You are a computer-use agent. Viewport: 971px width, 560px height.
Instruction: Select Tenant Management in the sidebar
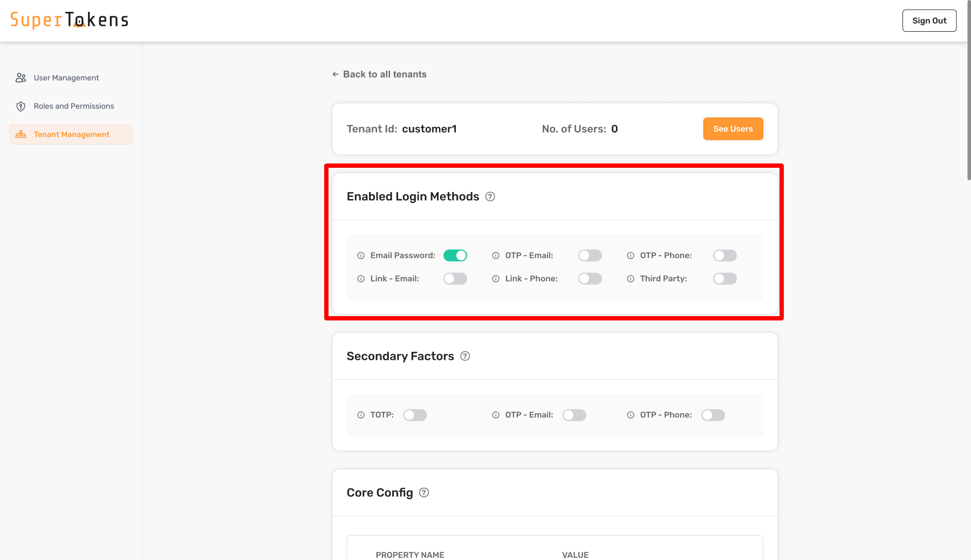pos(71,134)
